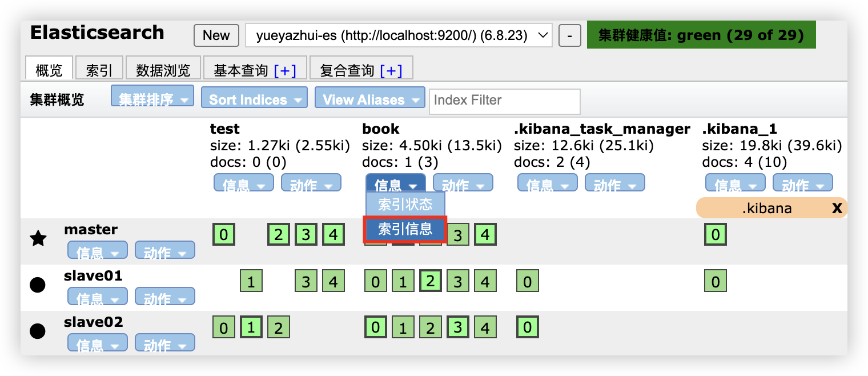This screenshot has height=376, width=868.
Task: Select test shard 1 on slave01
Action: click(251, 281)
